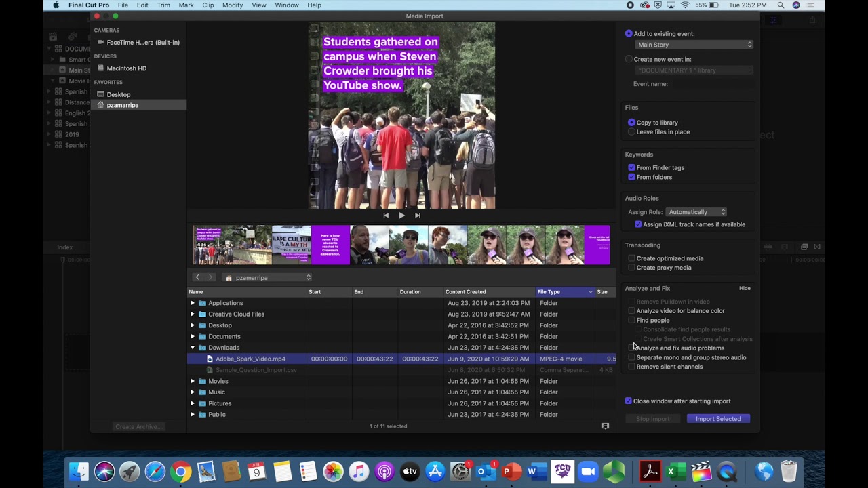Expand the Documents folder row

[x=193, y=337]
